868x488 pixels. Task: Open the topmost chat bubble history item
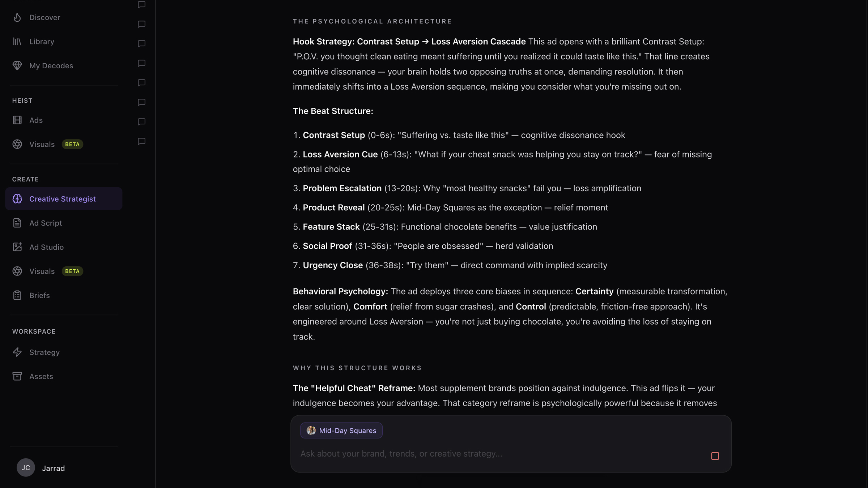click(x=141, y=5)
